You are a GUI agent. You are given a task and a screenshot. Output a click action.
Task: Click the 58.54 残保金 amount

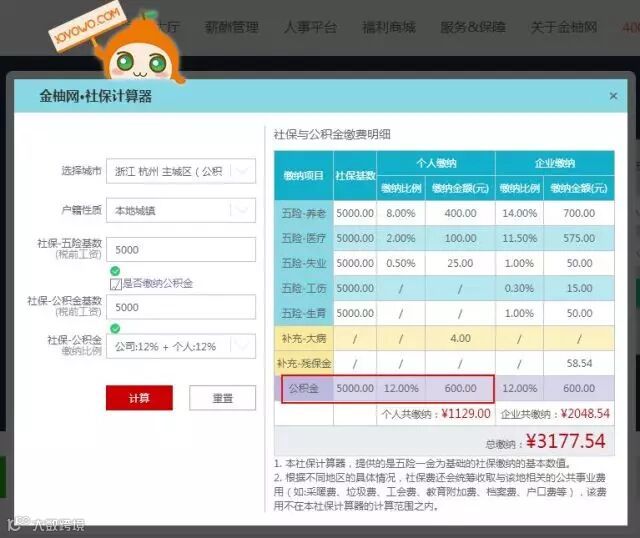click(579, 363)
